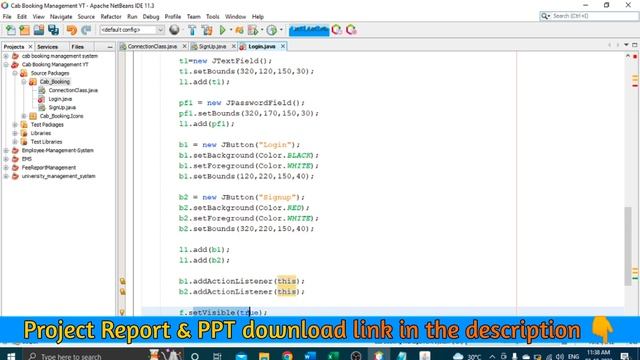Open Word from the taskbar
640x360 pixels.
310,356
